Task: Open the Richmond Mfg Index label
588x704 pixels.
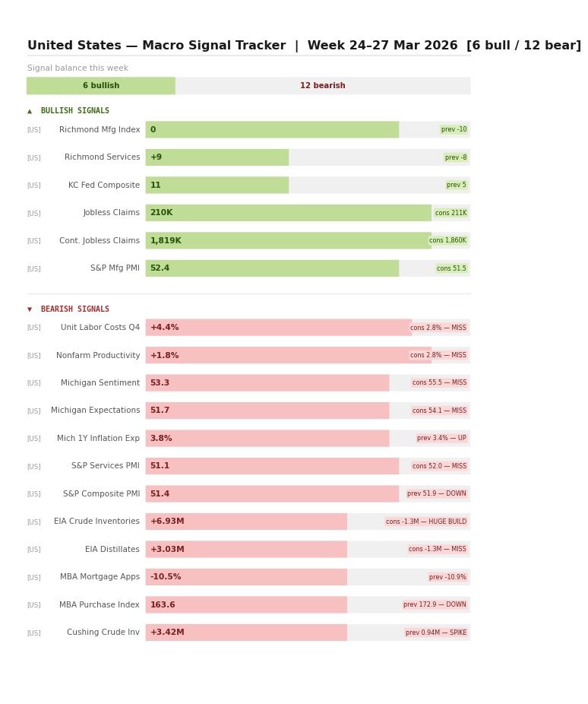Action: 100,130
